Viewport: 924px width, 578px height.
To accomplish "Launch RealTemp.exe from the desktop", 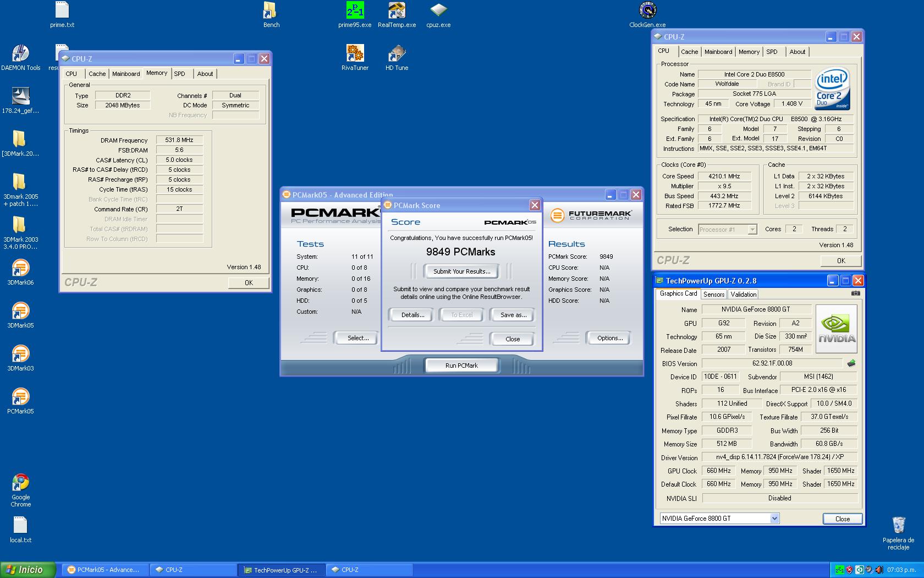I will pos(397,15).
